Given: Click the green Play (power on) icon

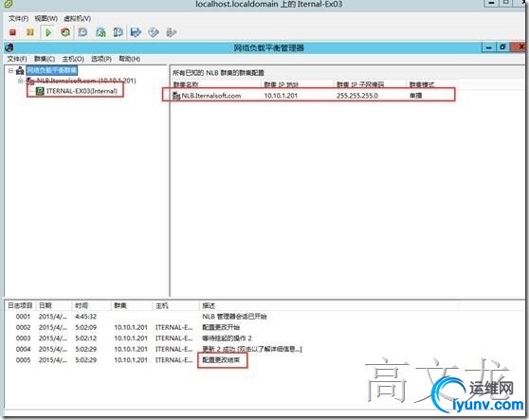Looking at the screenshot, I should (48, 33).
